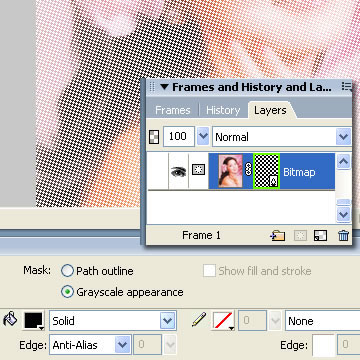Screen dimensions: 360x360
Task: Click the New/Duplicate Layer folder icon
Action: tap(278, 236)
